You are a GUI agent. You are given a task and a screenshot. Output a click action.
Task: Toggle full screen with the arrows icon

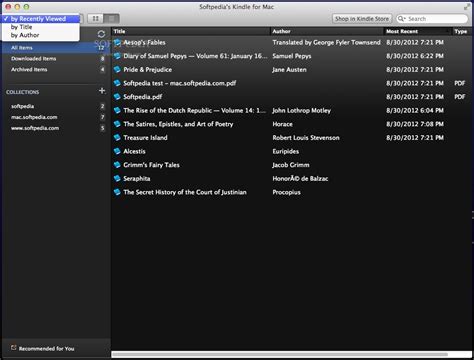coord(467,7)
